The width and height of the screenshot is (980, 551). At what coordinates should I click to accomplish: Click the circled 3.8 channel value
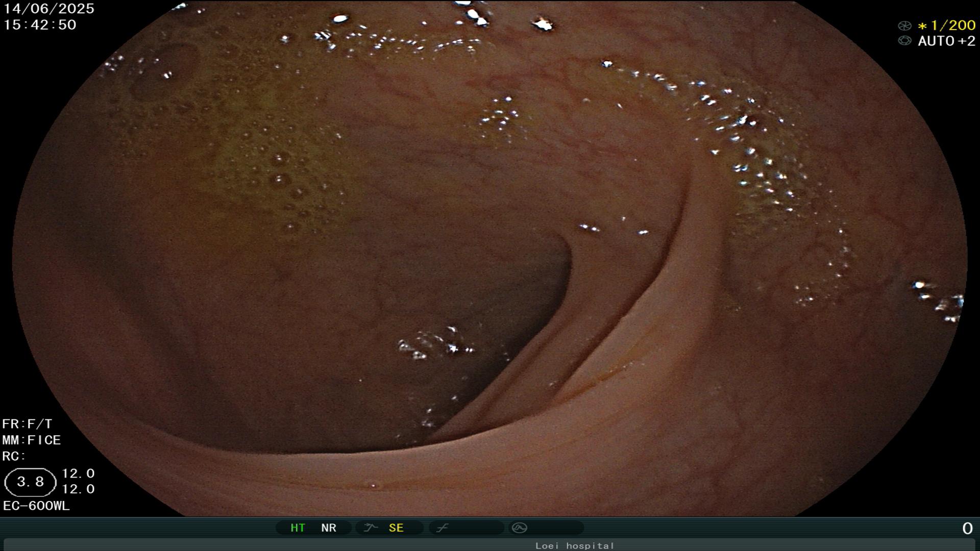(x=30, y=482)
